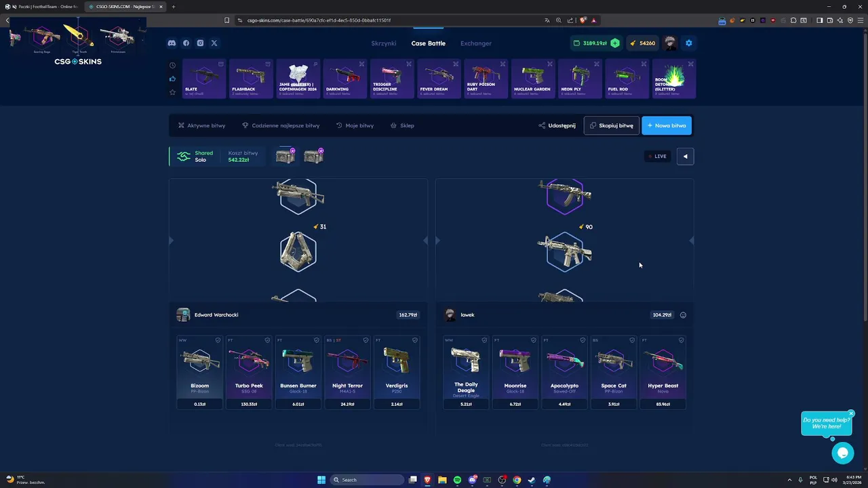Viewport: 868px width, 488px height.
Task: Open the 3189.19zł wallet balance
Action: pos(595,43)
